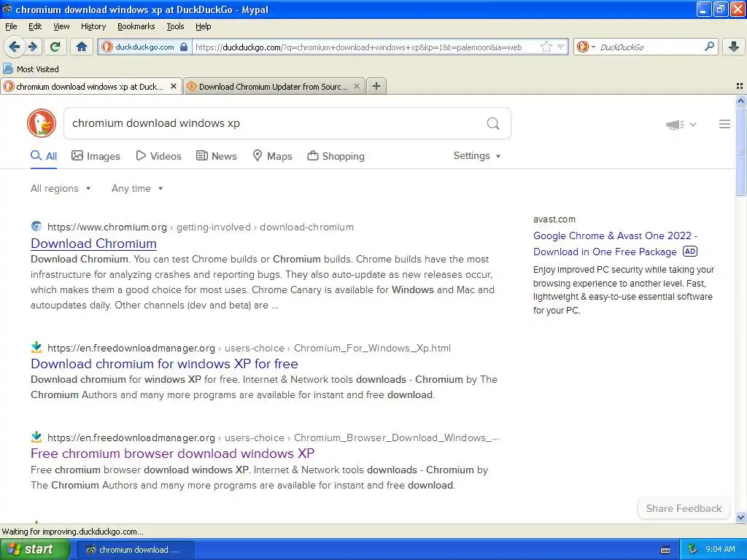The image size is (747, 560).
Task: Reload the current page
Action: [55, 47]
